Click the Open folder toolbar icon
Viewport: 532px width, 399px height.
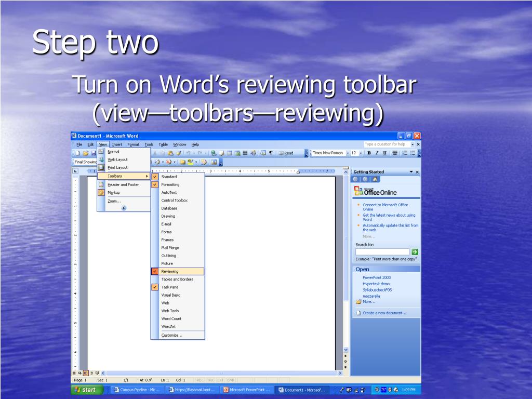[86, 153]
